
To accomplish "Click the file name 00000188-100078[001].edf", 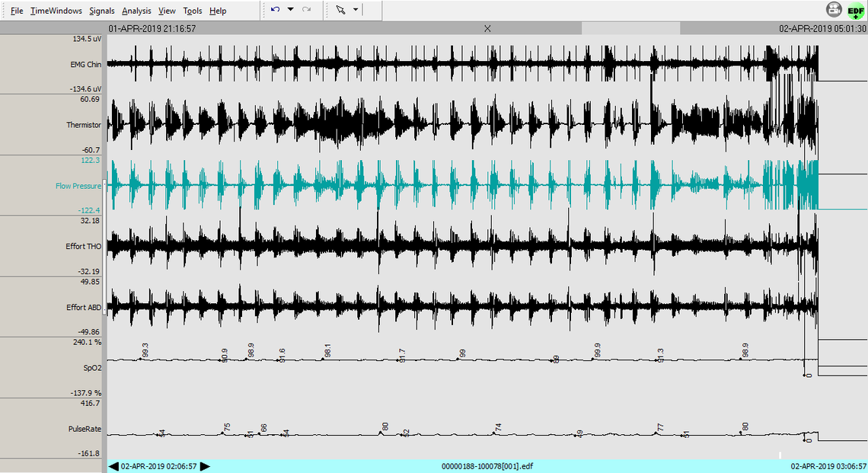I will (x=487, y=466).
